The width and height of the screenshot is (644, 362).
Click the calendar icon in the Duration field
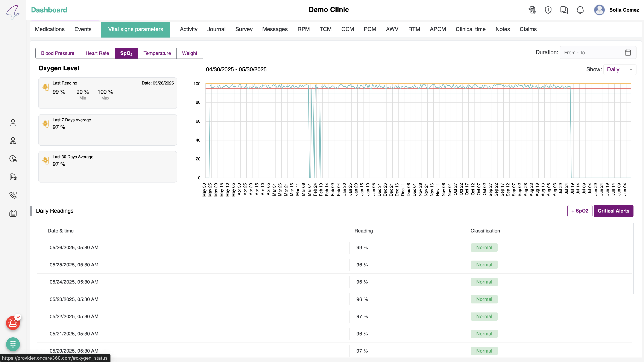tap(628, 53)
